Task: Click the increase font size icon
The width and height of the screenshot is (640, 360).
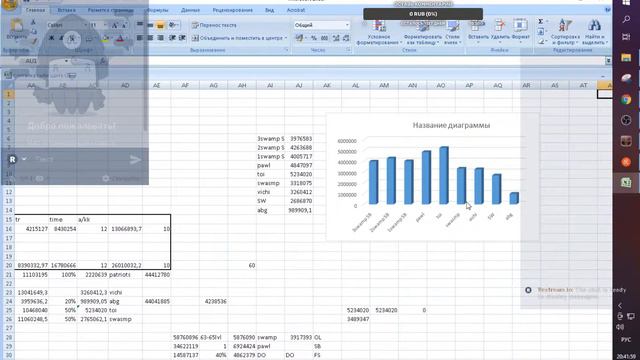Action: 115,25
